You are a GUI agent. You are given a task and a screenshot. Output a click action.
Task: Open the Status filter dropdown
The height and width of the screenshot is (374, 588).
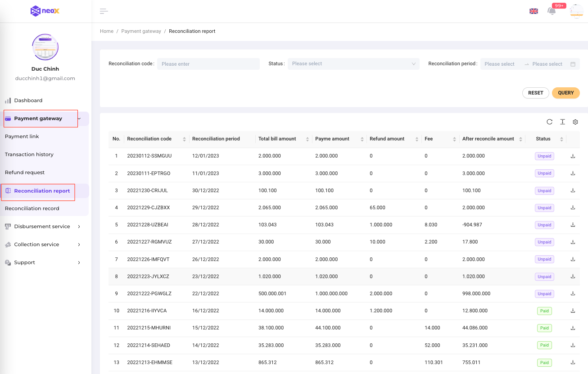[353, 64]
